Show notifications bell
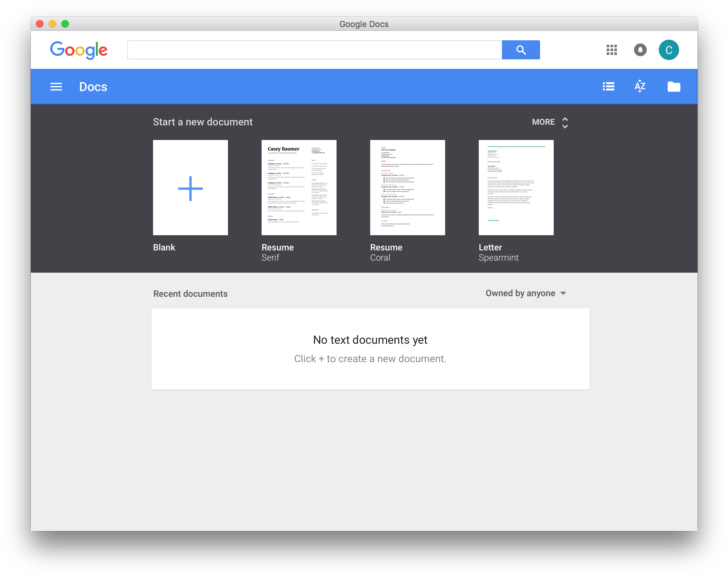Viewport: 728px width, 578px height. (x=640, y=50)
